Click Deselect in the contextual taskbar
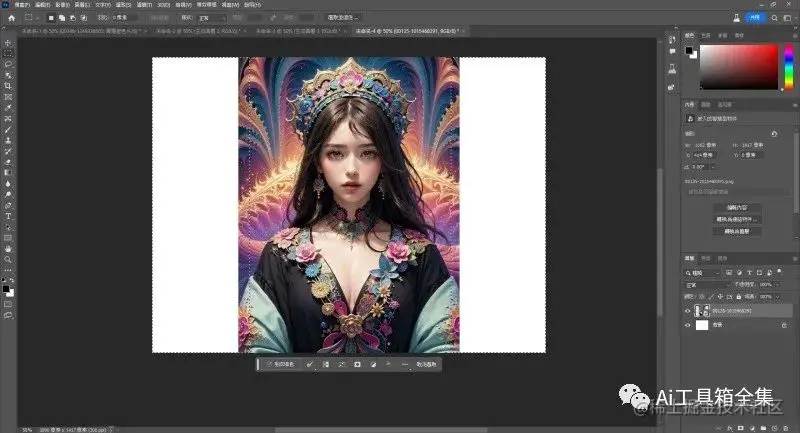800x433 pixels. pyautogui.click(x=426, y=364)
